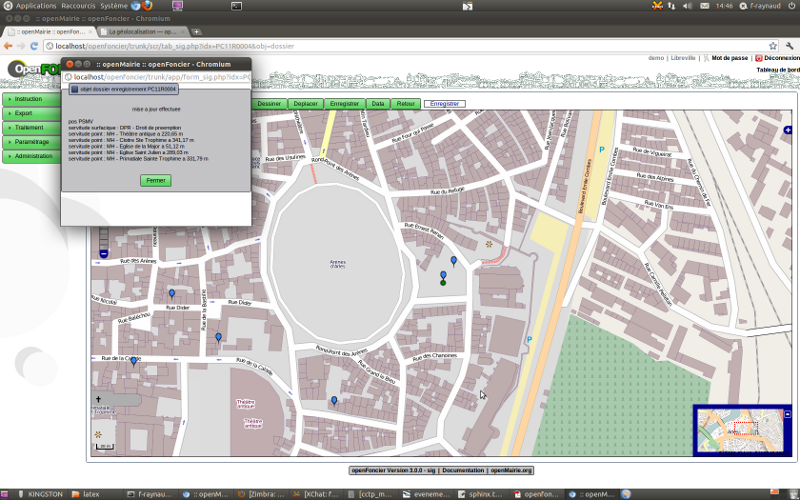Expand the Paramétrage menu section
Viewport: 800px width, 500px height.
pyautogui.click(x=31, y=142)
